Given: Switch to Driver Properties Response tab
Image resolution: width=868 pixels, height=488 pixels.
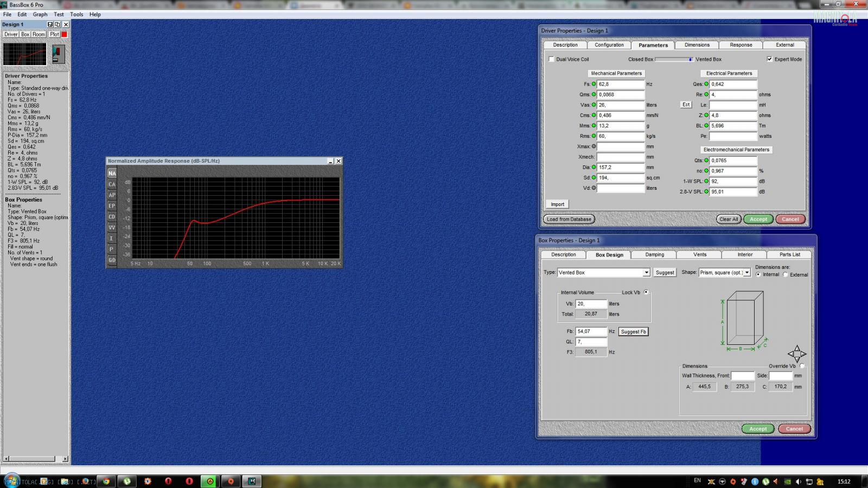Looking at the screenshot, I should pos(741,45).
